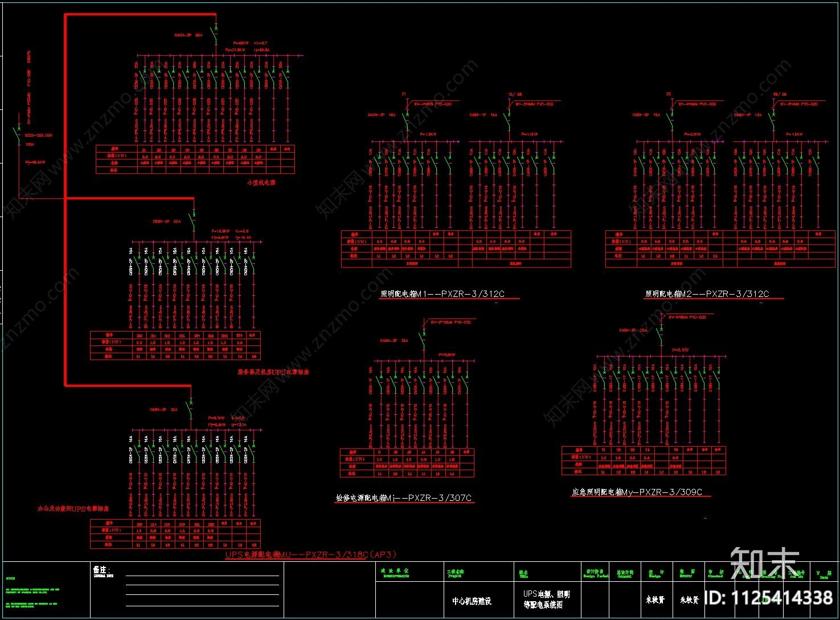Click project name 中心机房建设 in title block
The image size is (840, 620).
[x=472, y=601]
